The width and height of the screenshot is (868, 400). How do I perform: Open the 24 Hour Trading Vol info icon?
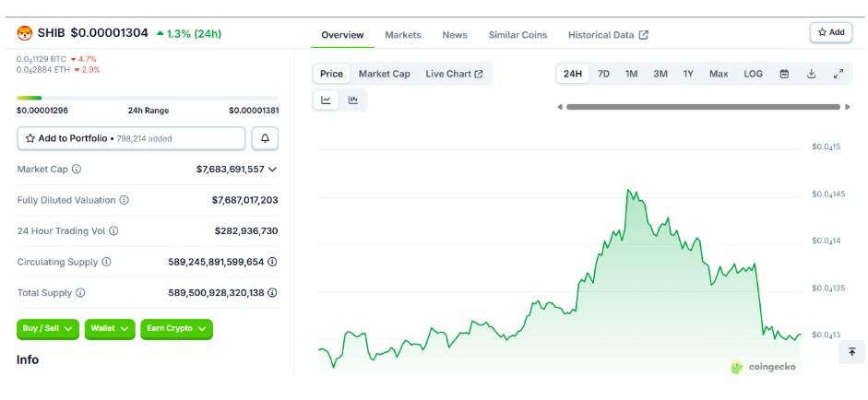113,230
